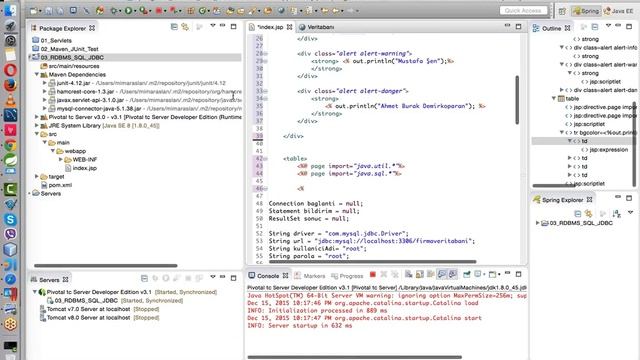Open Opera from the Dock
This screenshot has width=640, height=360.
[10, 70]
